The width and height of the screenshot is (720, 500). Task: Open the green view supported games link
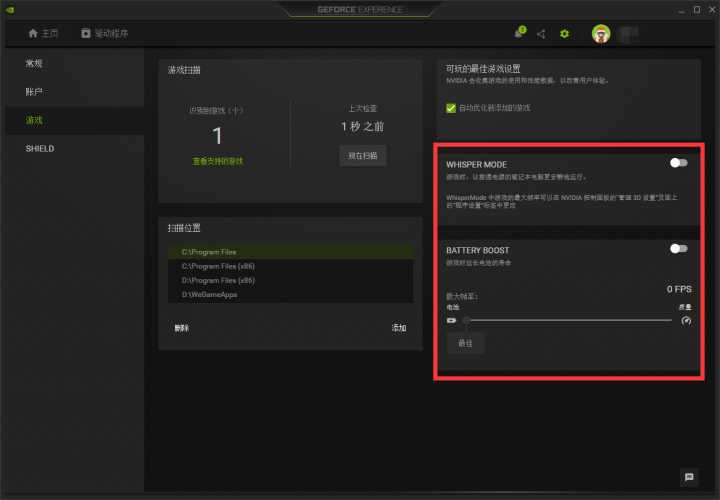click(x=218, y=161)
